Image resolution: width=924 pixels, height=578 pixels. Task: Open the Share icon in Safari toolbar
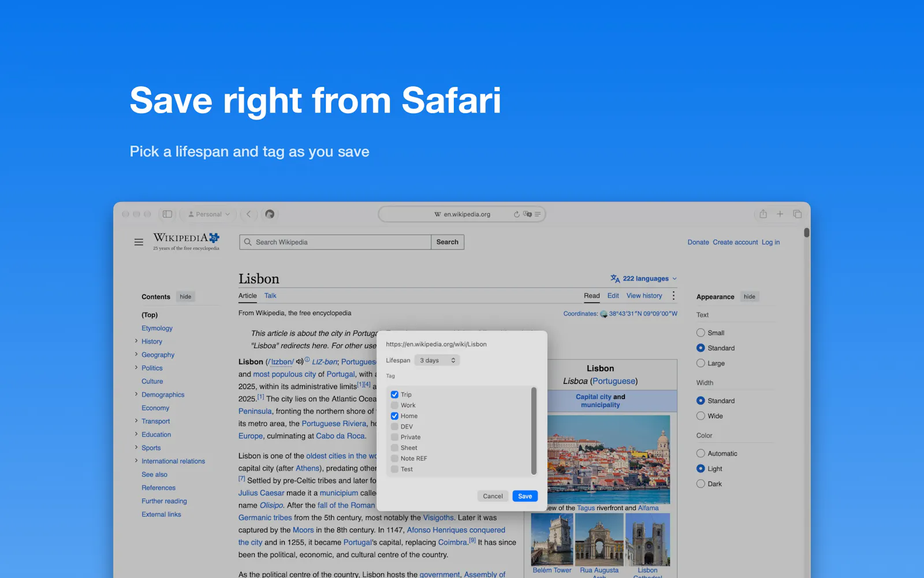(763, 214)
